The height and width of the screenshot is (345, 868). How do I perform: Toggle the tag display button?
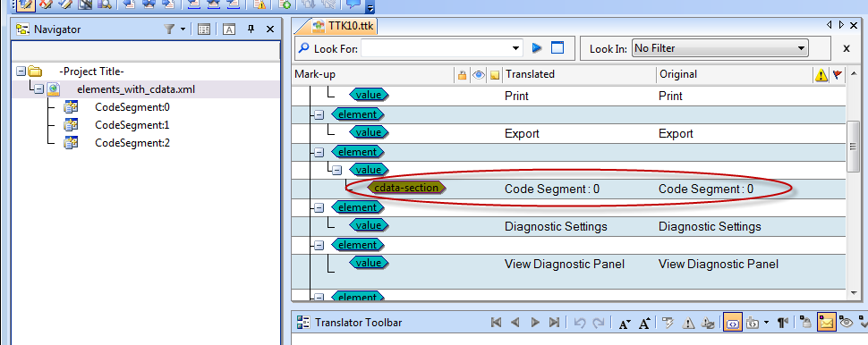pyautogui.click(x=732, y=323)
